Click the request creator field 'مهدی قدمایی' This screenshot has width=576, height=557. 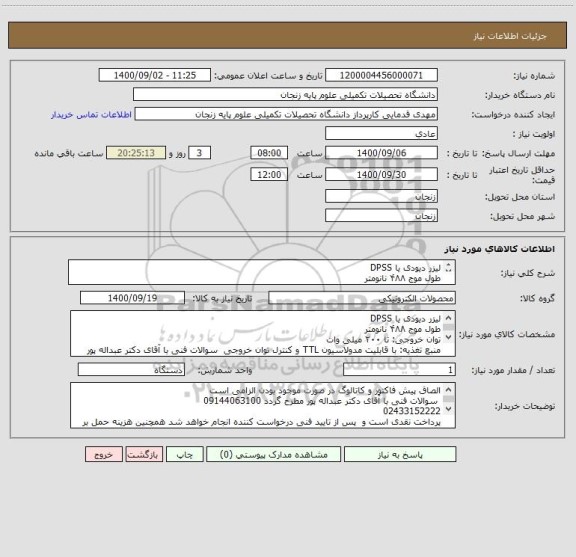286,114
